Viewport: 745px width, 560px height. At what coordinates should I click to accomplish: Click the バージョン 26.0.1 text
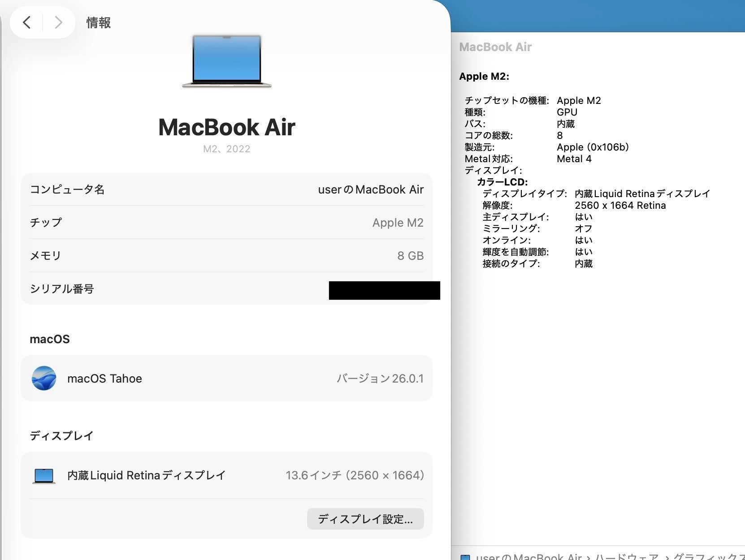[380, 379]
